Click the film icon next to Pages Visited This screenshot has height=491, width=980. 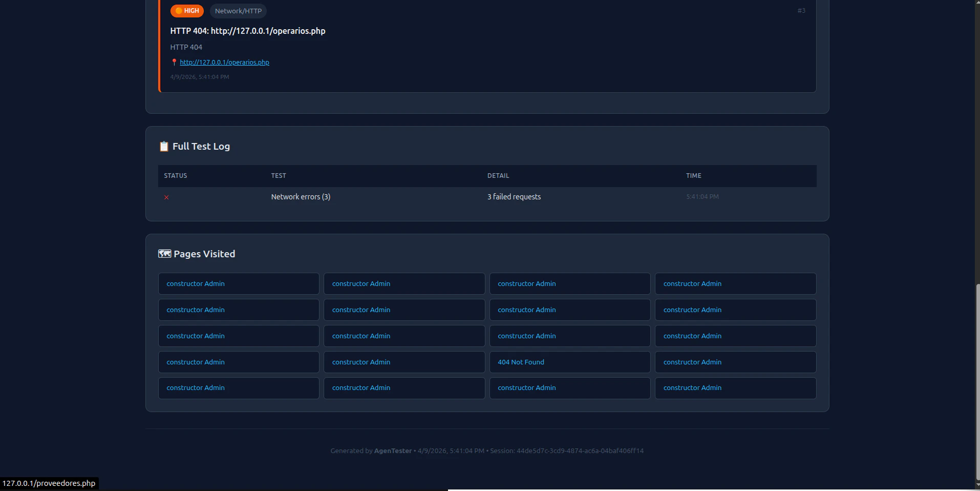point(164,253)
